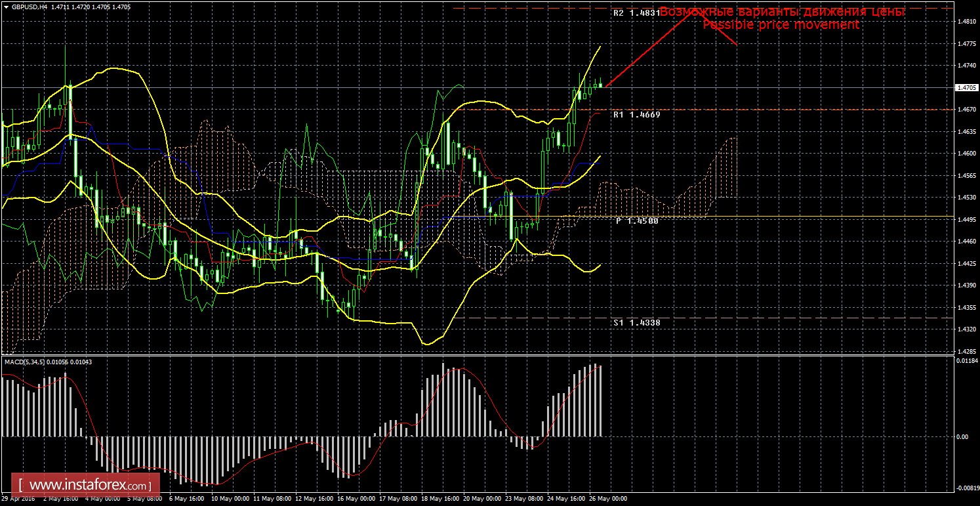Click the 1.4320 price axis label
This screenshot has width=980, height=506.
pos(966,330)
